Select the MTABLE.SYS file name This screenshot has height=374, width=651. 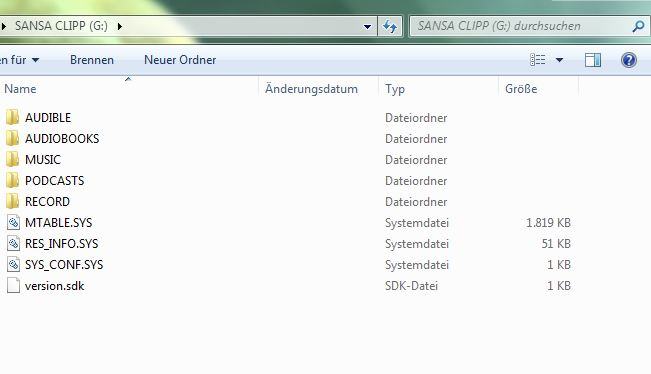click(x=59, y=223)
